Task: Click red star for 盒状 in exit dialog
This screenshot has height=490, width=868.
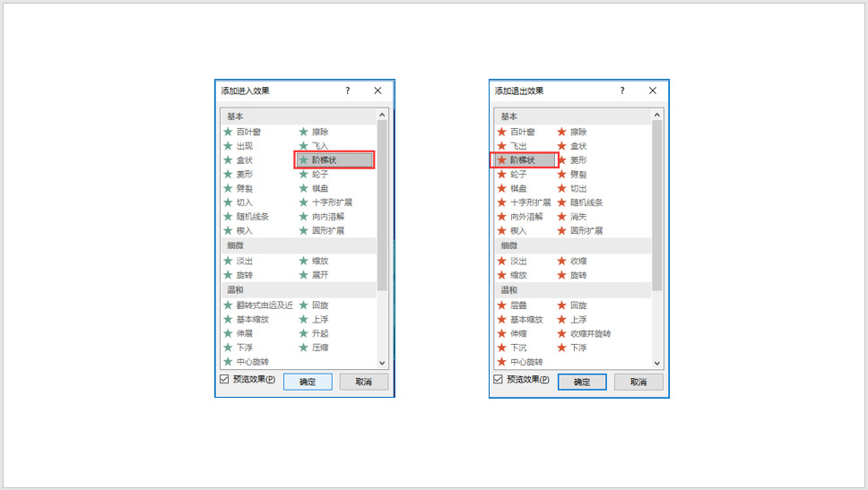Action: (x=562, y=146)
